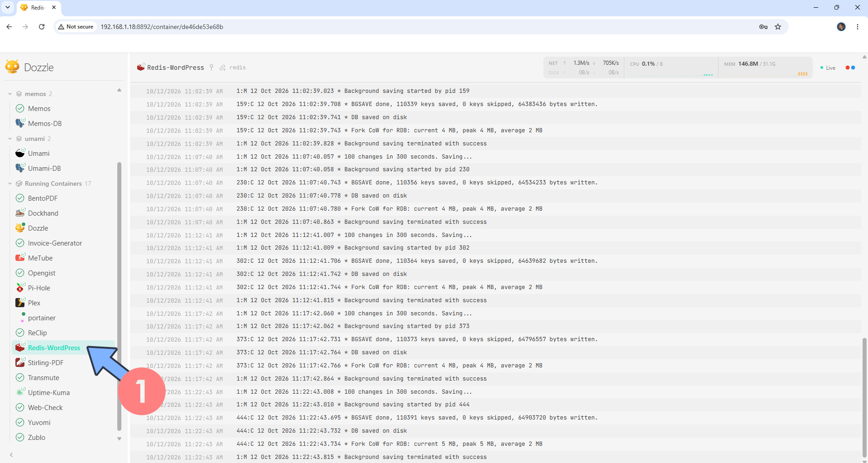The width and height of the screenshot is (868, 463).
Task: Select the Dockhand container icon
Action: (20, 213)
